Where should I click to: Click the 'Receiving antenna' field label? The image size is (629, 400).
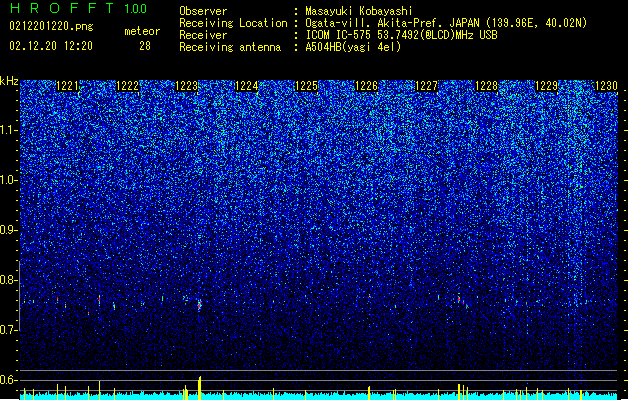coord(230,47)
